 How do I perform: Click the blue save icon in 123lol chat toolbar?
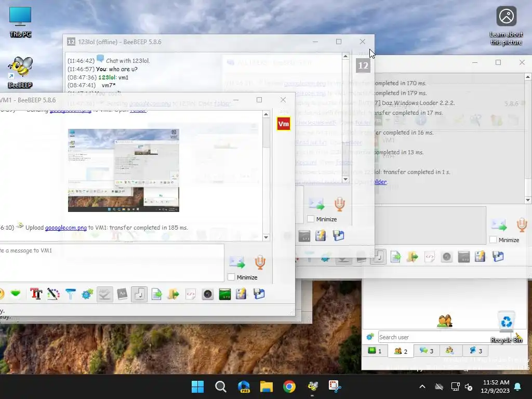coord(338,236)
